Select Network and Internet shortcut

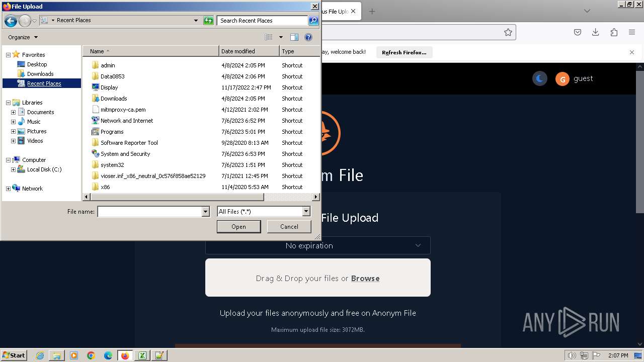[x=127, y=121]
